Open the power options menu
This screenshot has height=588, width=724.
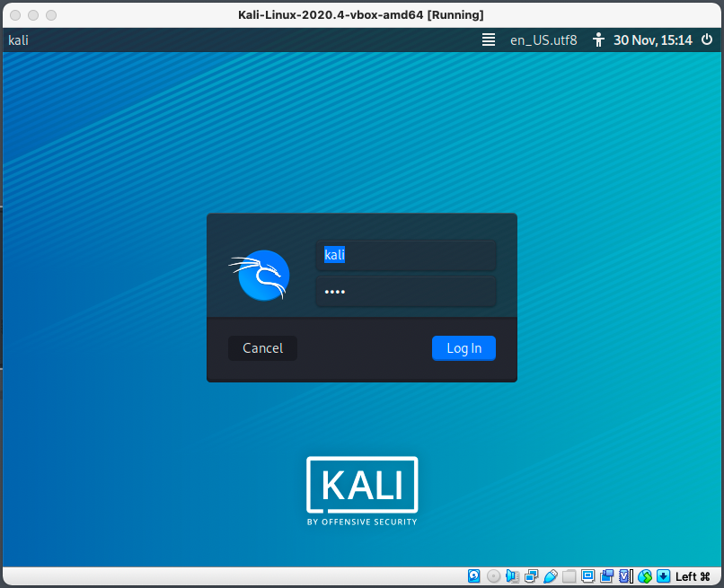point(707,40)
